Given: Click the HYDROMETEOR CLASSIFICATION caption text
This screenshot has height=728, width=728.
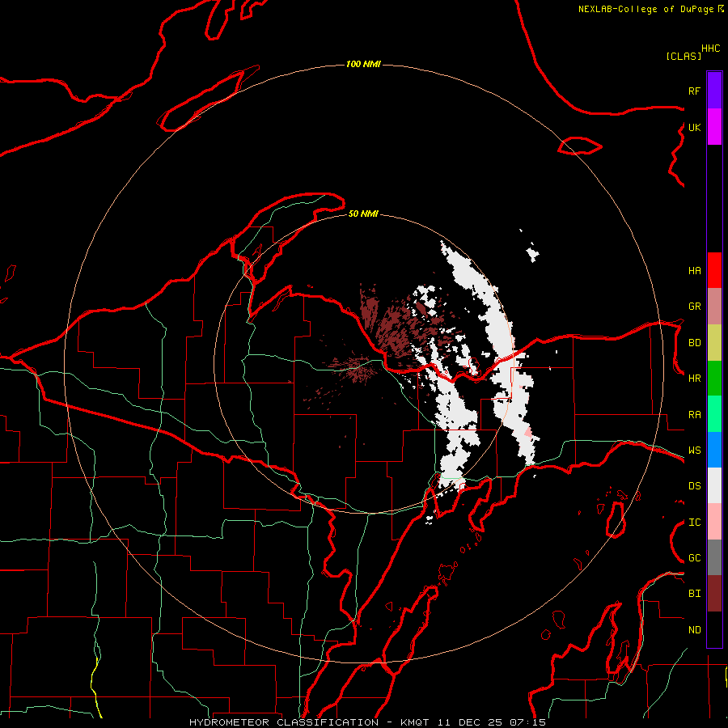Looking at the screenshot, I should pos(283,722).
